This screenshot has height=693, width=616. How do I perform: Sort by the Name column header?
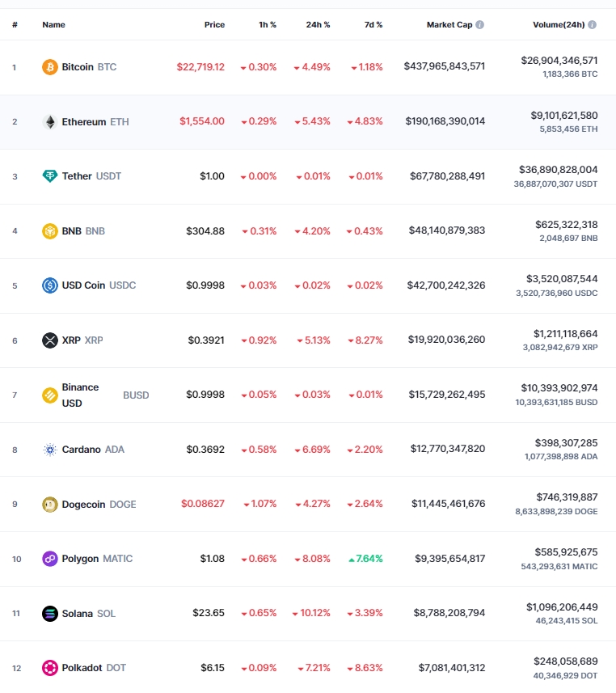click(x=53, y=25)
